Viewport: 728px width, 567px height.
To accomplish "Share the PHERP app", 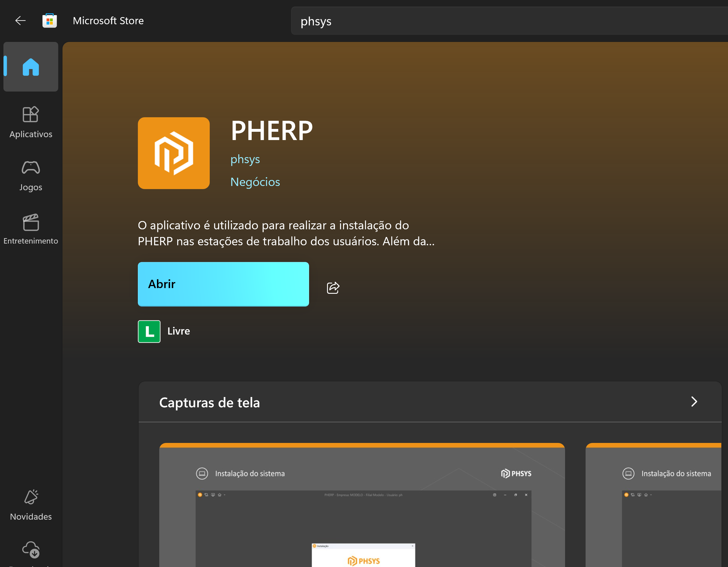I will pyautogui.click(x=333, y=287).
